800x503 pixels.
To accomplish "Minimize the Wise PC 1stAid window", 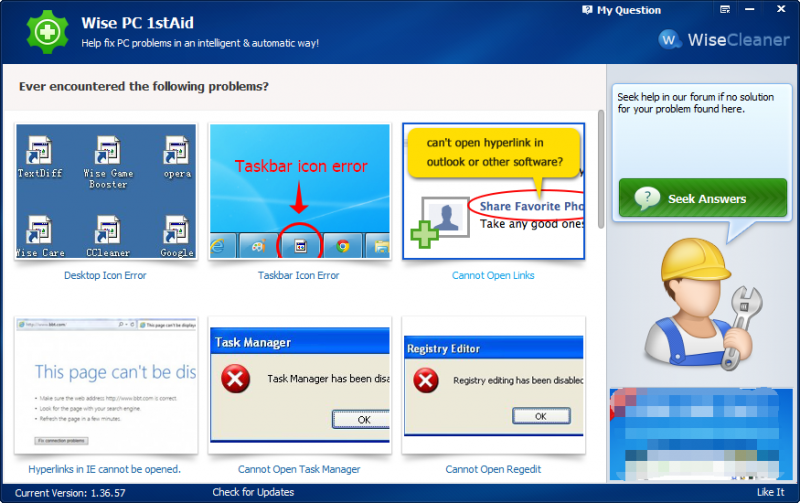I will click(x=749, y=9).
